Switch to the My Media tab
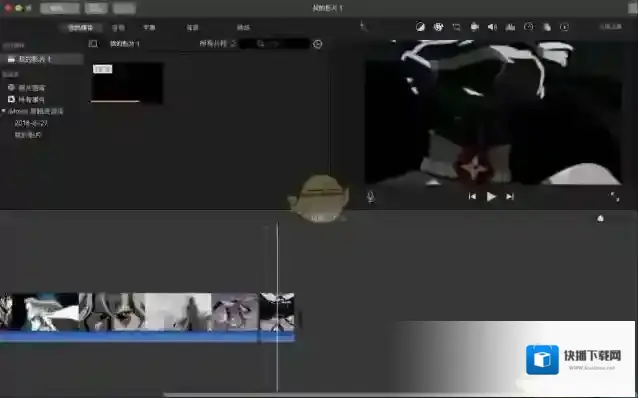Image resolution: width=638 pixels, height=398 pixels. click(81, 28)
